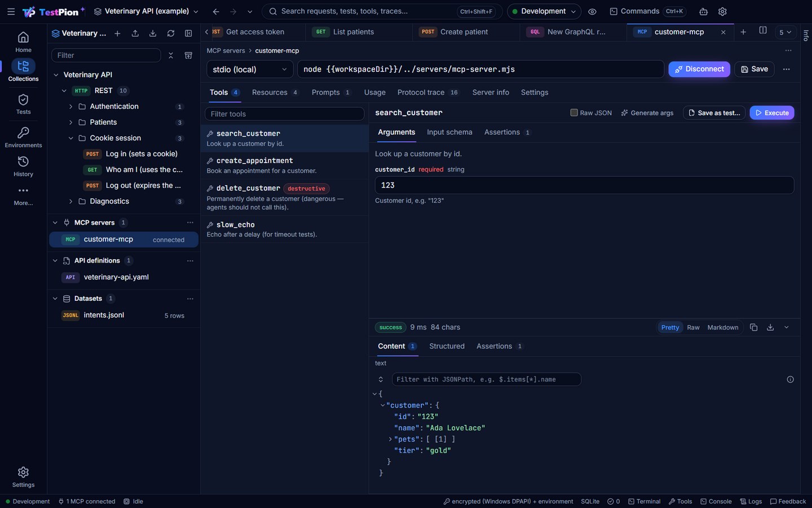812x508 pixels.
Task: Enable the Raw JSON checkbox
Action: tap(574, 112)
